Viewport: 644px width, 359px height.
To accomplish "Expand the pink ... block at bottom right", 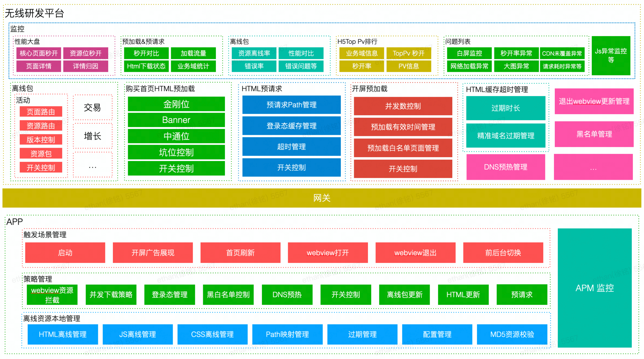I will [593, 167].
